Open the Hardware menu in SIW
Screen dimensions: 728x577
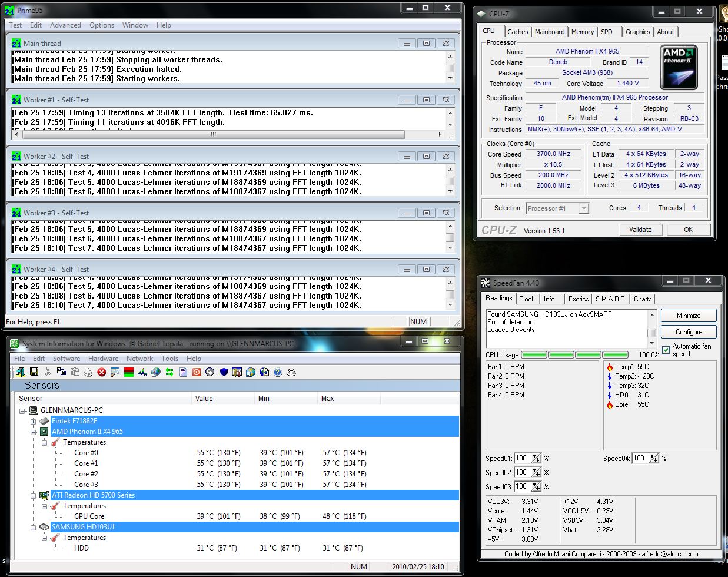pyautogui.click(x=103, y=359)
